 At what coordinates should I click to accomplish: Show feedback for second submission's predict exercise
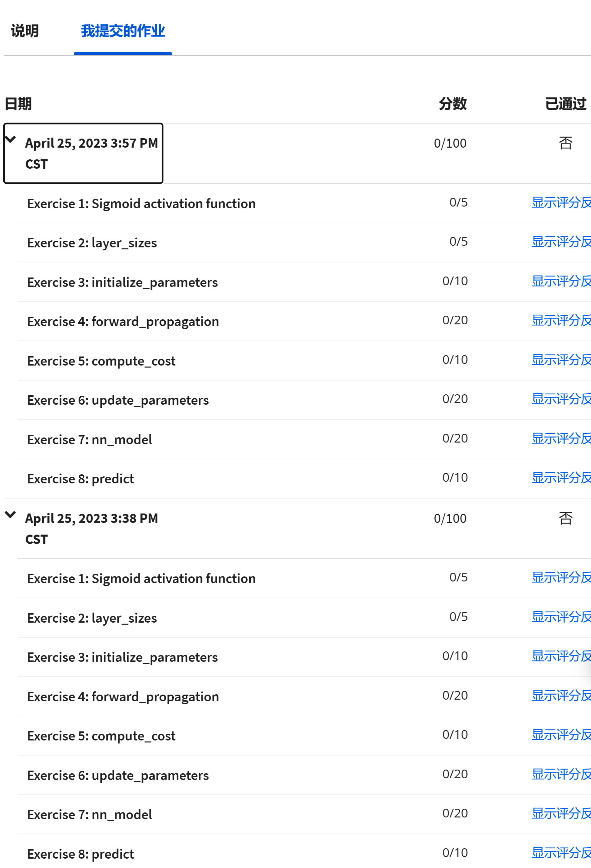pyautogui.click(x=561, y=853)
